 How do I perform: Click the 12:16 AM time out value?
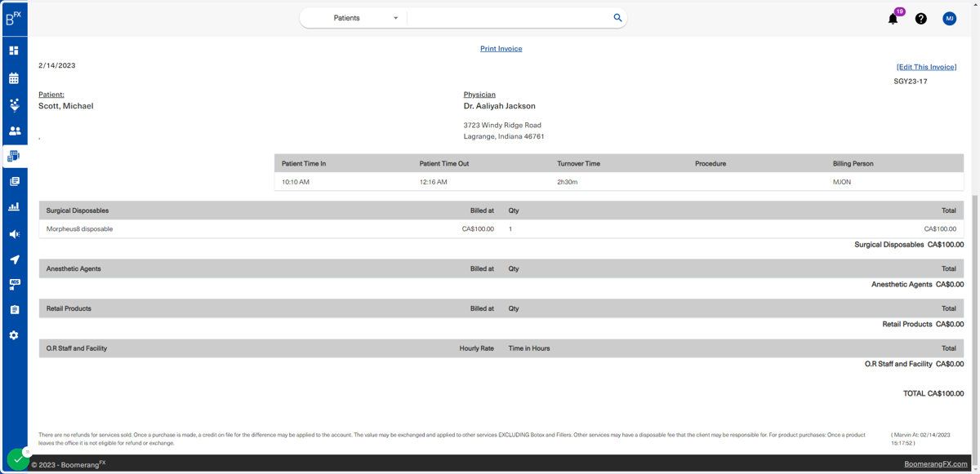coord(434,182)
